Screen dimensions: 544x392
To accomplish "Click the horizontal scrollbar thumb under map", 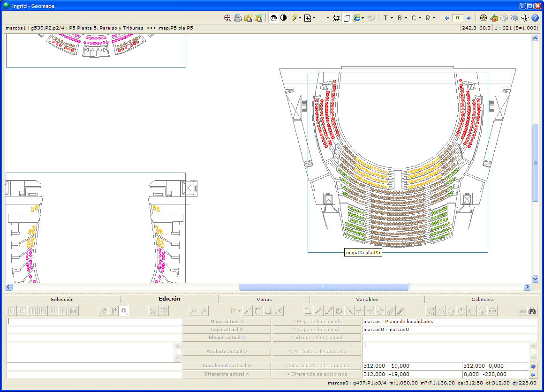I will coord(324,287).
